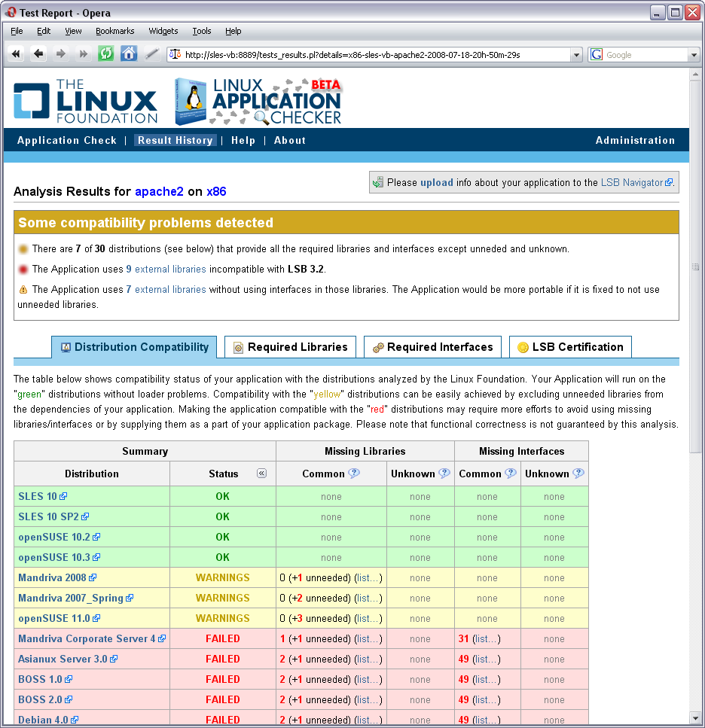Reload the page with green refresh icon
This screenshot has height=728, width=705.
click(106, 54)
